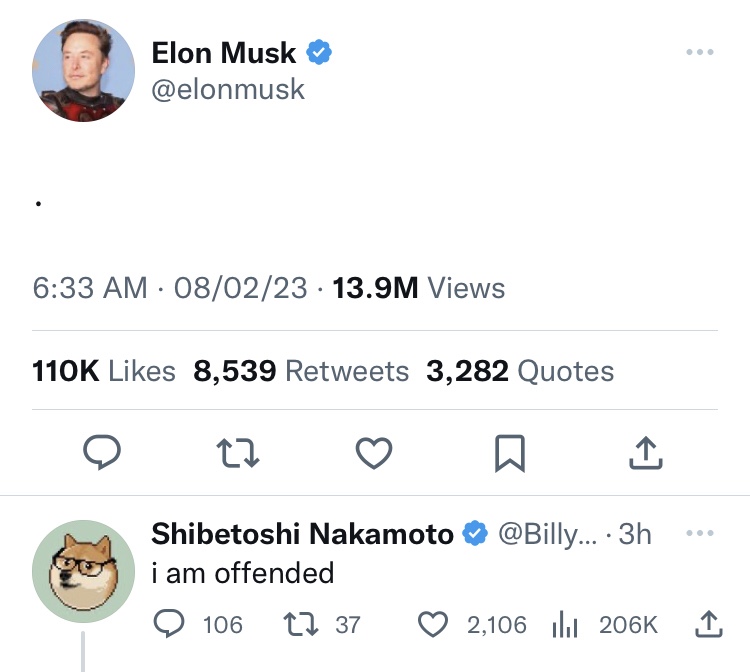Click Elon Musk's verified badge
The image size is (750, 672).
(x=319, y=52)
